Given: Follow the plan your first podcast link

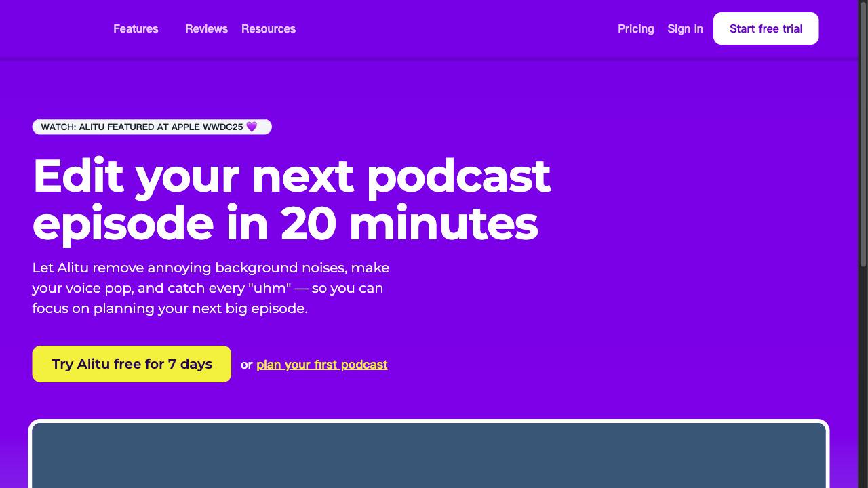Looking at the screenshot, I should [322, 365].
